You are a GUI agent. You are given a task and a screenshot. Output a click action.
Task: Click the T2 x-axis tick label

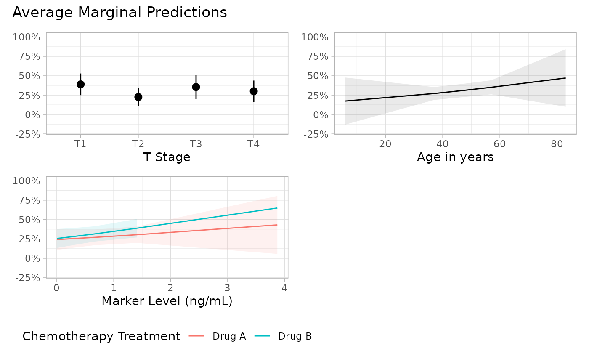138,144
